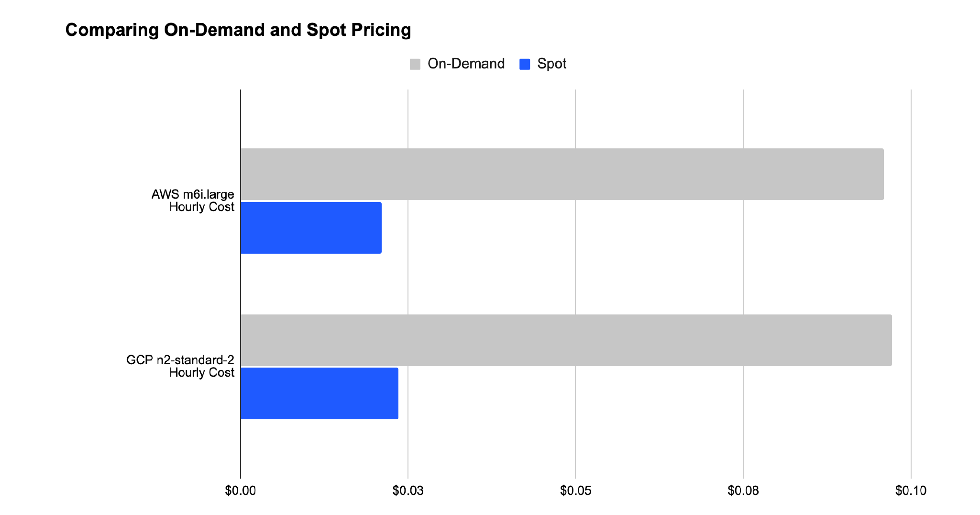This screenshot has height=515, width=980.
Task: Click the $0.00 axis label
Action: [x=241, y=491]
